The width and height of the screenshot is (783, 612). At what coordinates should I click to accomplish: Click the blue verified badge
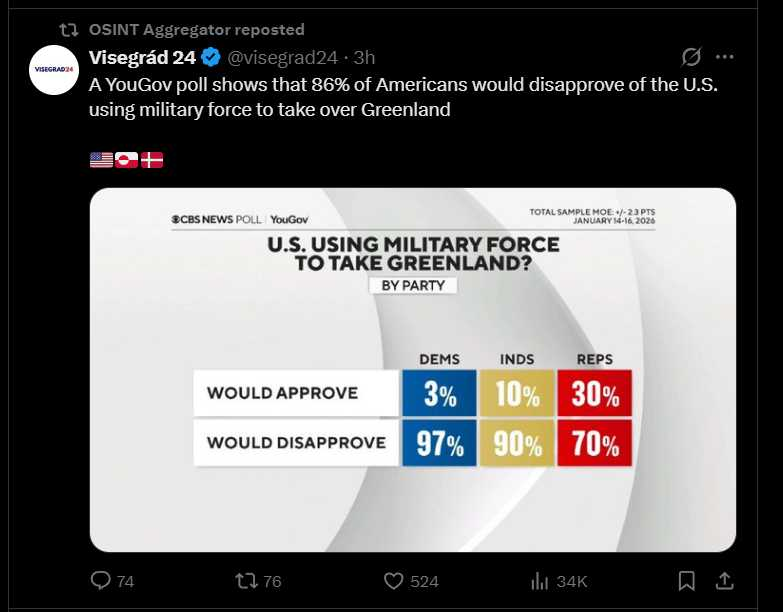[212, 57]
